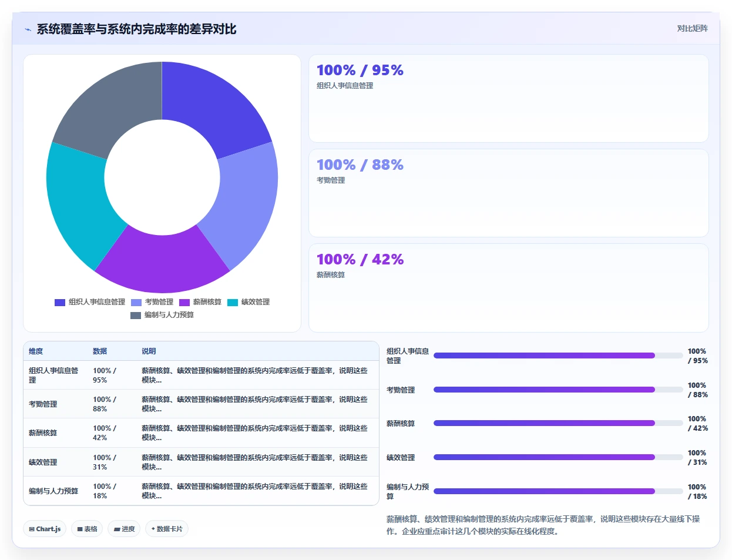732x560 pixels.
Task: Click the 数据卡片 tag chip
Action: (167, 529)
